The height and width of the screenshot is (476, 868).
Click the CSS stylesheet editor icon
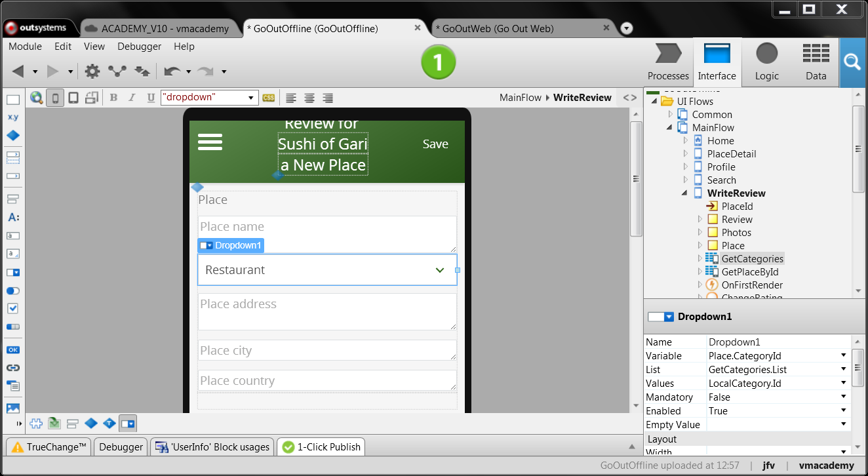(268, 97)
